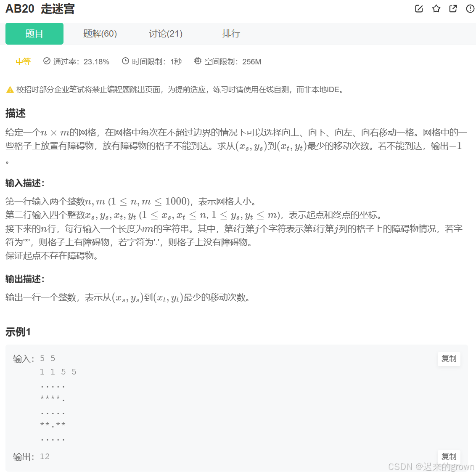476x475 pixels.
Task: Click the report alert circle icon
Action: pos(470,9)
